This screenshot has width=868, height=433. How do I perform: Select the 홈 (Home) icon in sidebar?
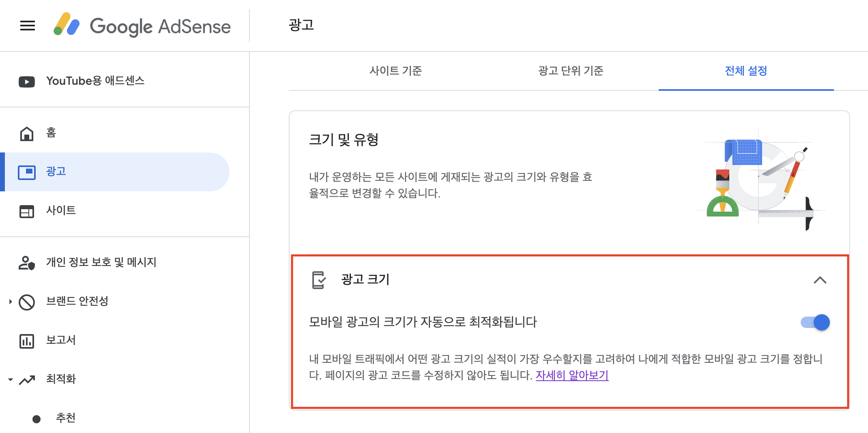pos(27,133)
